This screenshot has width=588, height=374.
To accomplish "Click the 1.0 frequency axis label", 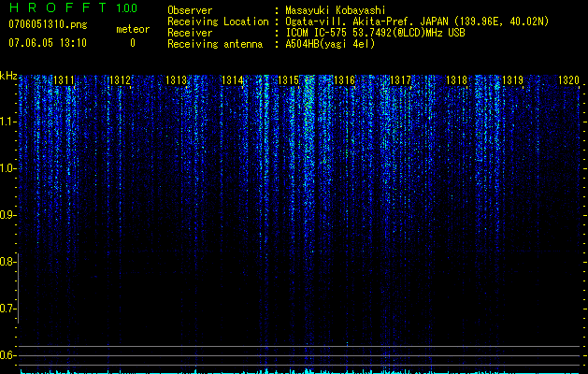I will 7,168.
